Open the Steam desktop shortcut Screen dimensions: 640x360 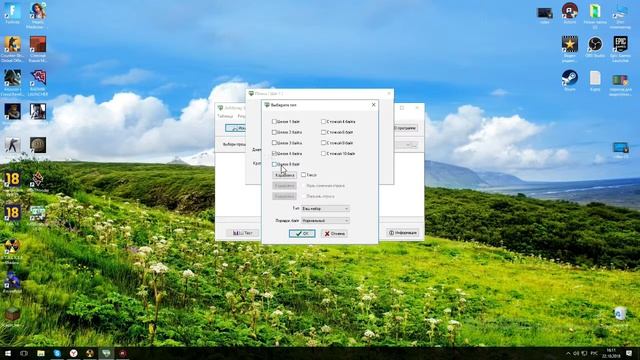tap(569, 79)
